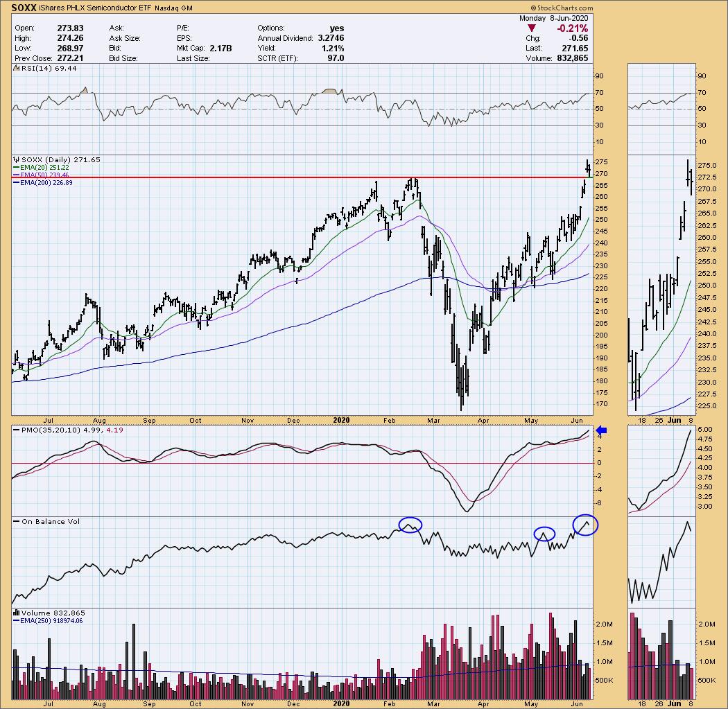728x709 pixels.
Task: Click the 275.0 price label in zoom panel
Action: tap(707, 165)
